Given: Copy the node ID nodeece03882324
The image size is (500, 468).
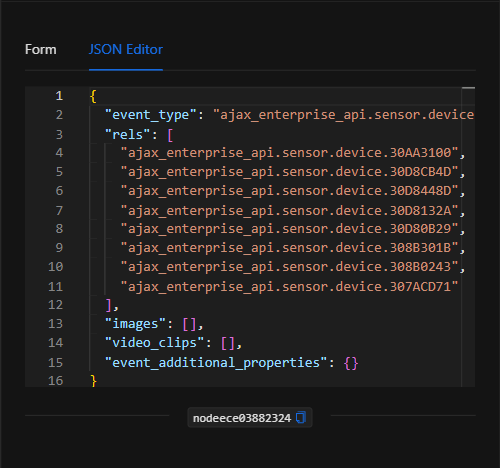Looking at the screenshot, I should [301, 418].
